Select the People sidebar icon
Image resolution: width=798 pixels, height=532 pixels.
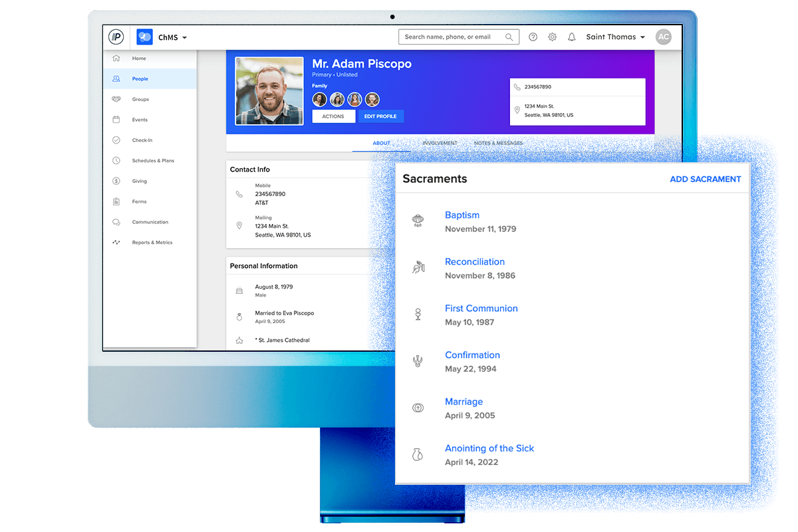tap(116, 79)
